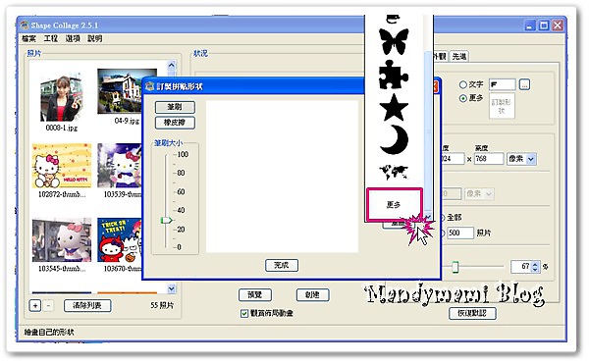
Task: Click the 繪畫自己的形狀 status bar text
Action: click(49, 332)
